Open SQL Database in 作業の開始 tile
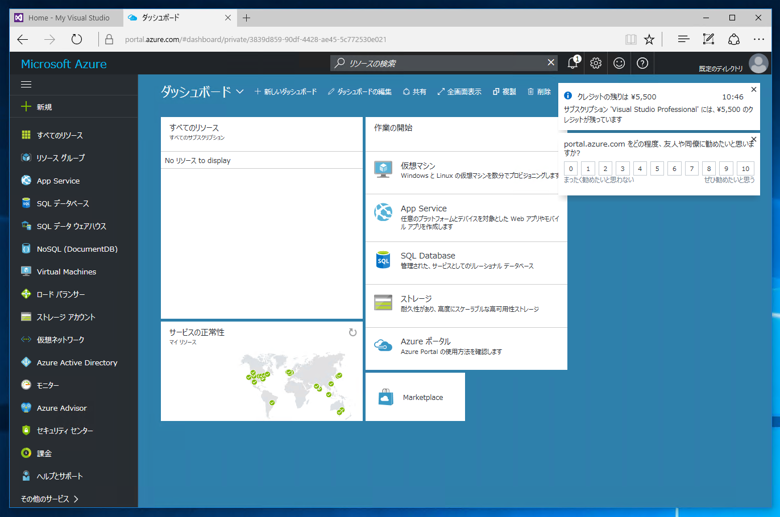 pos(466,261)
